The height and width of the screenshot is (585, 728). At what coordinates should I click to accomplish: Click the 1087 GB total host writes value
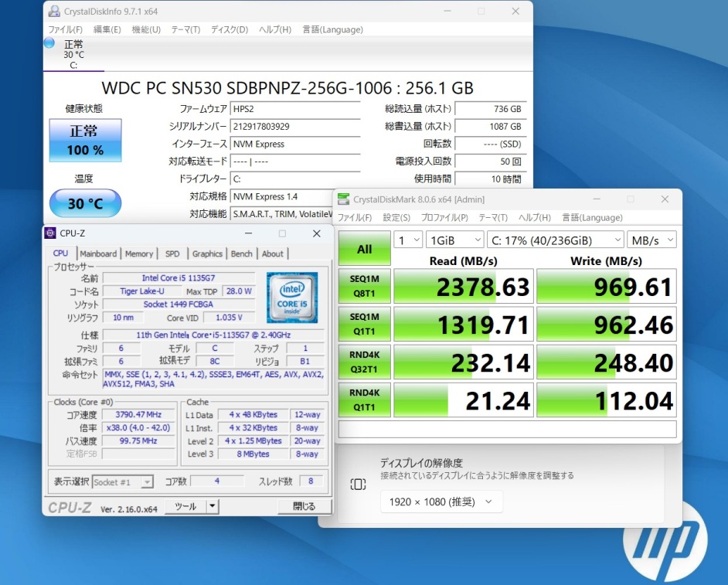point(491,126)
